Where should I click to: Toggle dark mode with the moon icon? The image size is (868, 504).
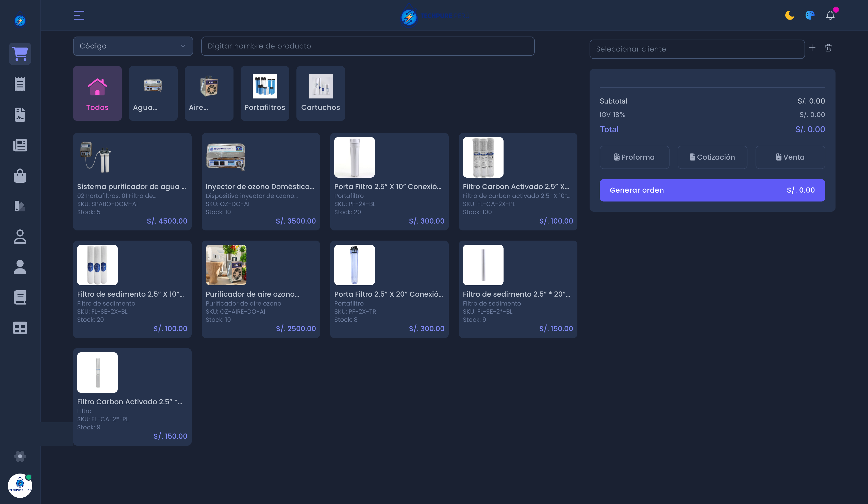tap(790, 15)
